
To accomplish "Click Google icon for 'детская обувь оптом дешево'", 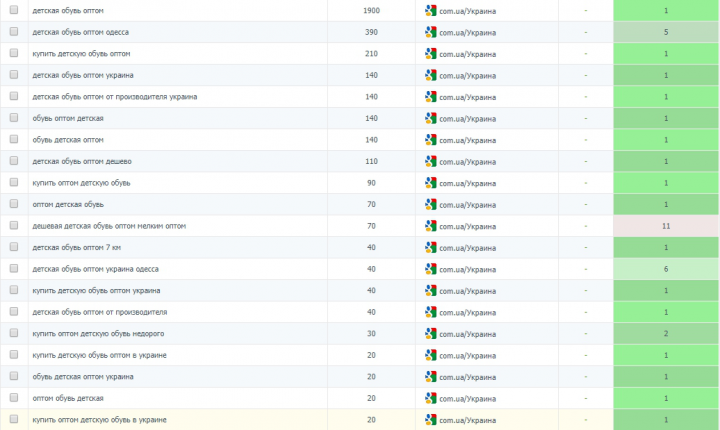I will click(430, 161).
